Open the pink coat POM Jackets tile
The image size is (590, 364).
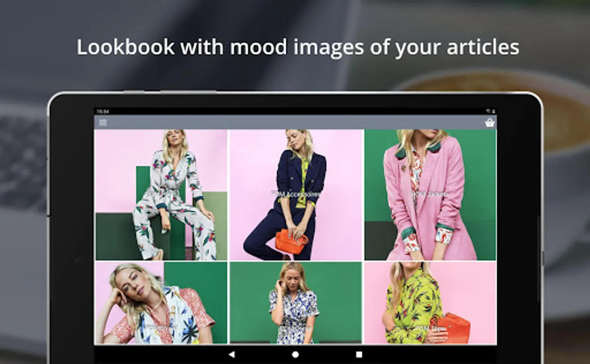[430, 195]
